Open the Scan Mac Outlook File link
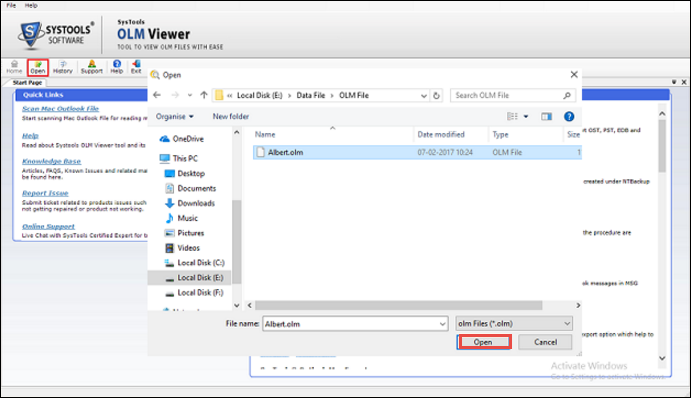691x398 pixels. (60, 108)
